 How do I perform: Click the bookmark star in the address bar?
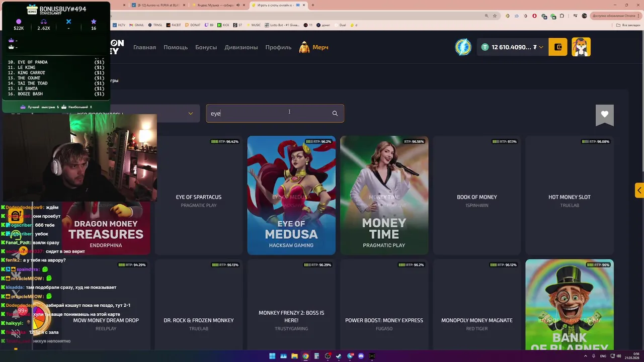tap(496, 16)
